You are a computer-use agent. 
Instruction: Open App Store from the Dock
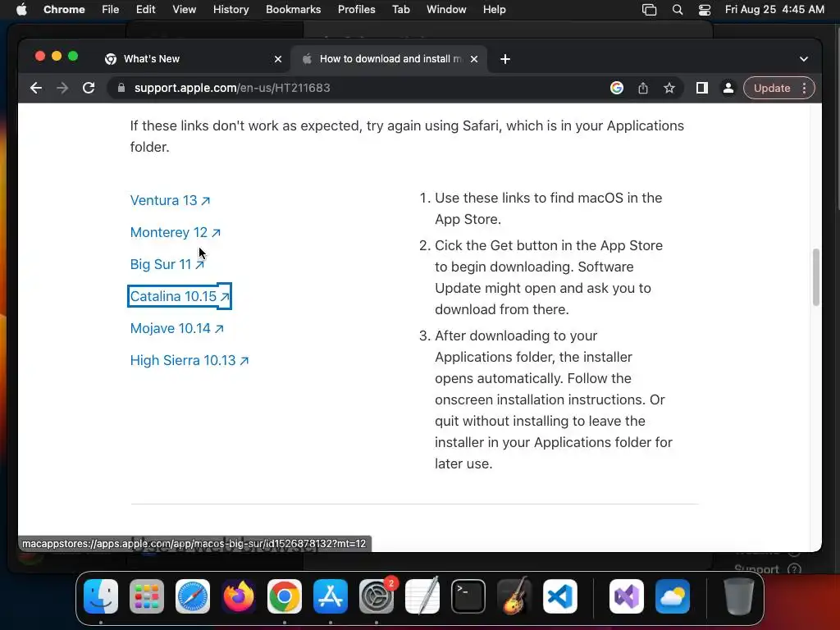pyautogui.click(x=331, y=596)
